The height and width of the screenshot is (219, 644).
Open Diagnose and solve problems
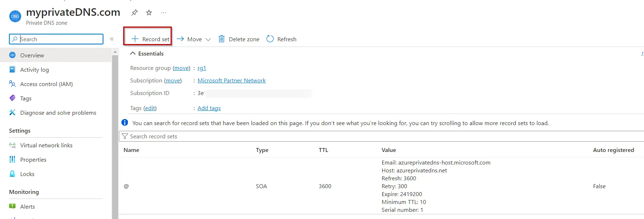[58, 113]
